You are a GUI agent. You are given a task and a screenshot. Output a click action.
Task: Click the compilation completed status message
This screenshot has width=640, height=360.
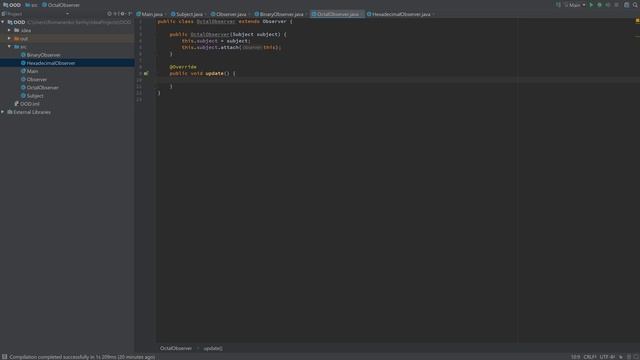[x=82, y=357]
